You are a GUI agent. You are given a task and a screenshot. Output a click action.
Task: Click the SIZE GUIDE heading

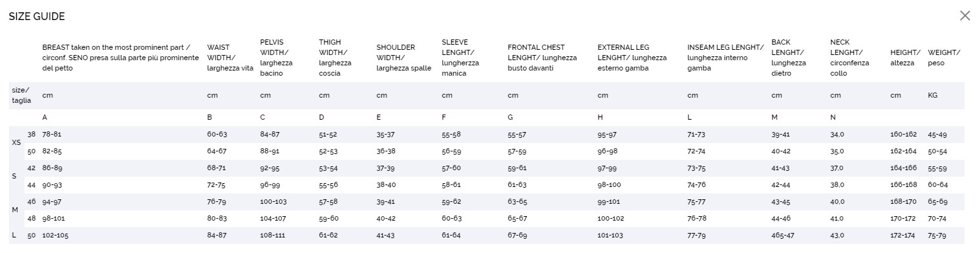click(37, 17)
